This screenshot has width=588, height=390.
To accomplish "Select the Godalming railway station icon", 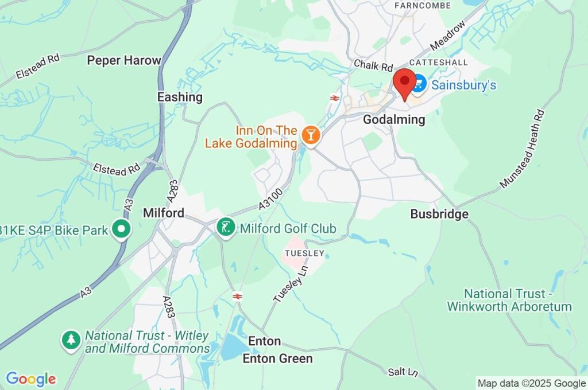I will coord(335,98).
